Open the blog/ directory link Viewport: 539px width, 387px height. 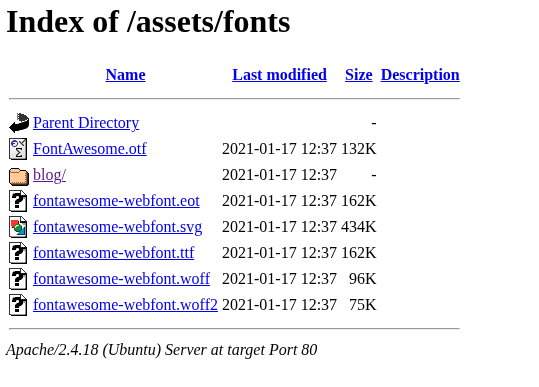pyautogui.click(x=50, y=175)
